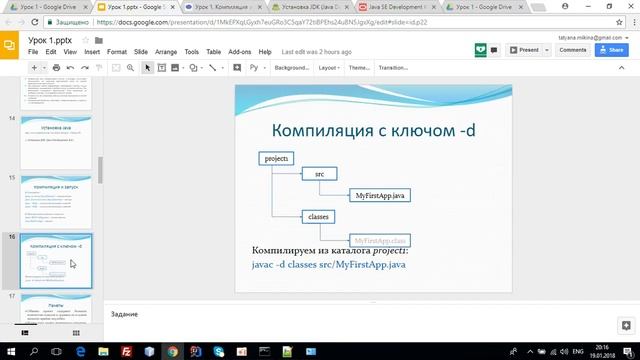The image size is (640, 360).
Task: Click the Zoom to fit icon
Action: tap(116, 68)
